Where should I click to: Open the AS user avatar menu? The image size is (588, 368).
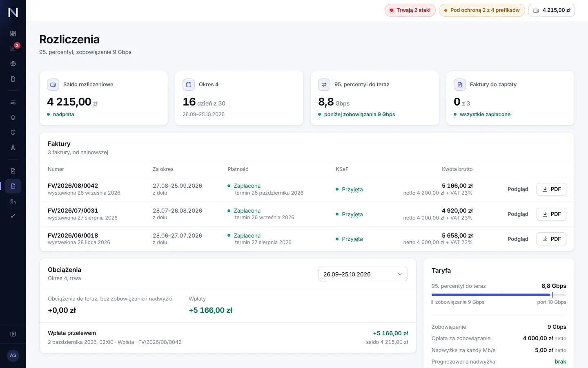[13, 355]
